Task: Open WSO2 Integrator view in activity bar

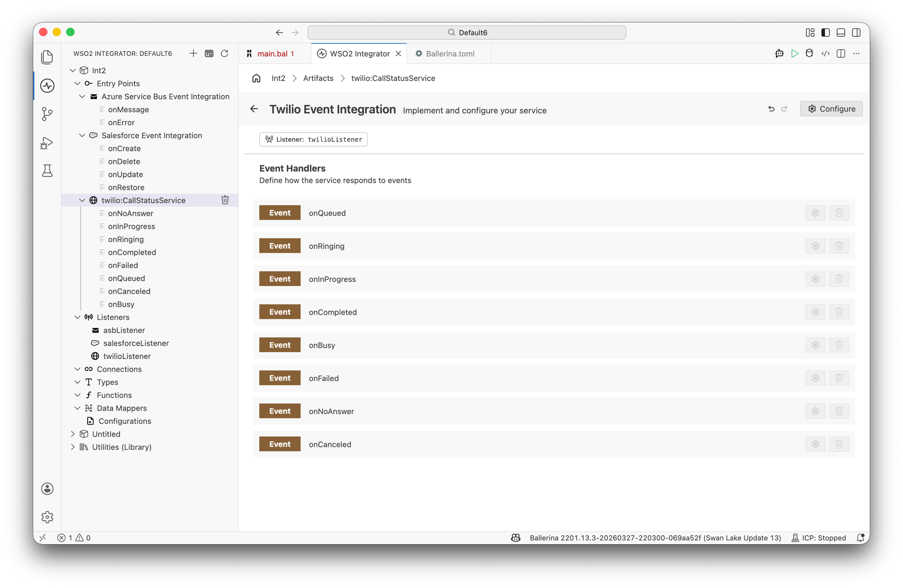Action: click(x=47, y=85)
